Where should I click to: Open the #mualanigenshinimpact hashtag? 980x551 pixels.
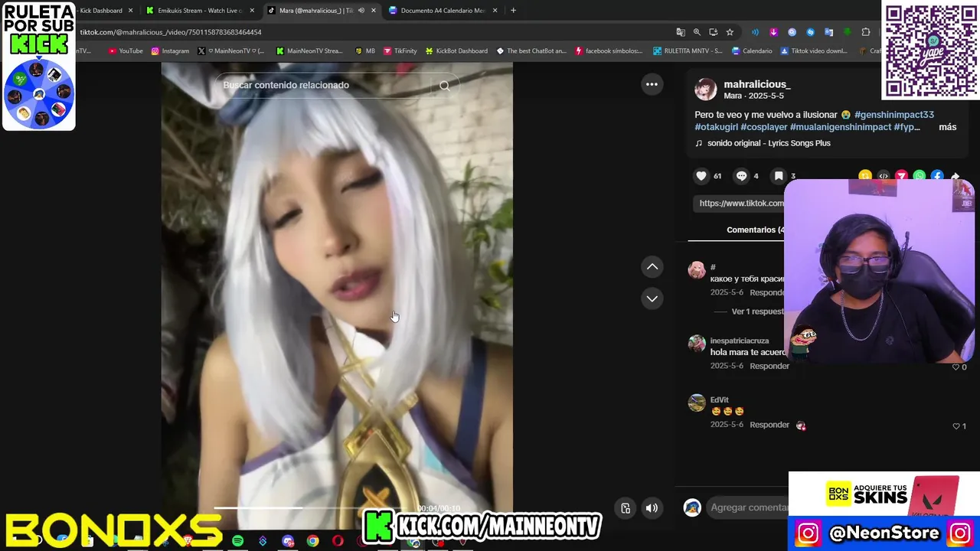pos(841,127)
